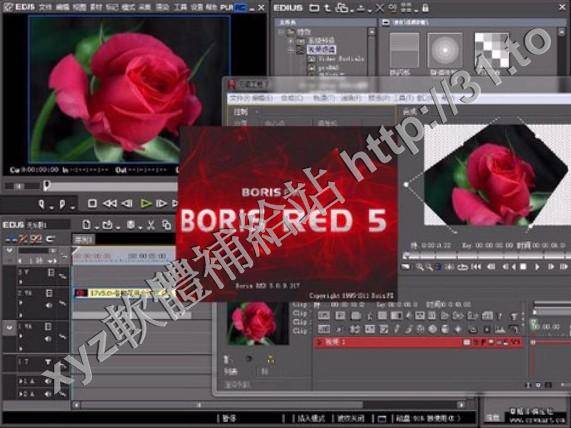
Task: Click the T text icon in Boris tool row
Action: tap(514, 316)
